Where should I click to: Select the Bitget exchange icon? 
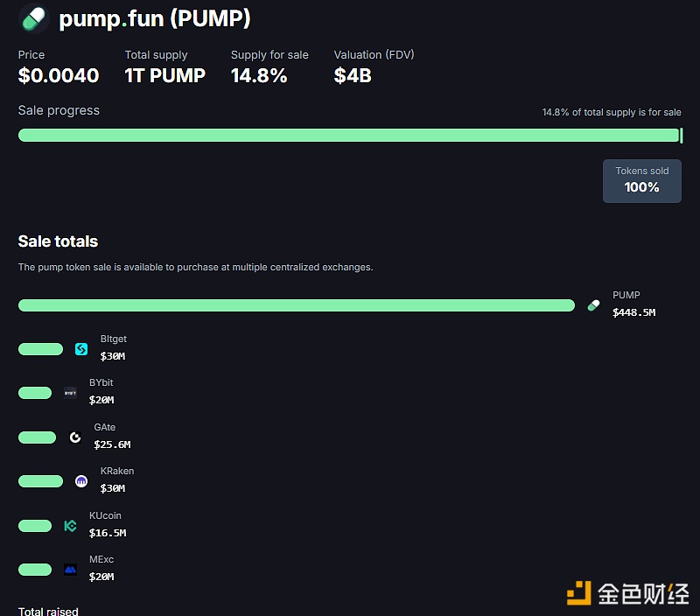pos(80,348)
